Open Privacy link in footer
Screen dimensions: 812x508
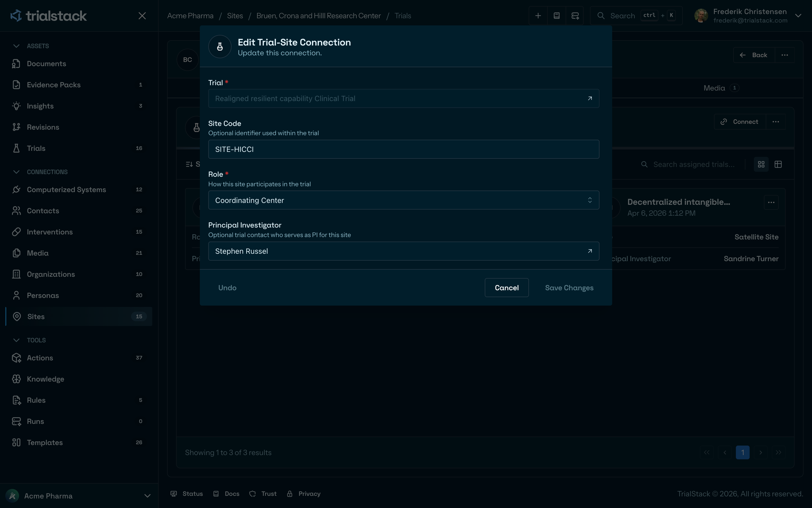(304, 493)
